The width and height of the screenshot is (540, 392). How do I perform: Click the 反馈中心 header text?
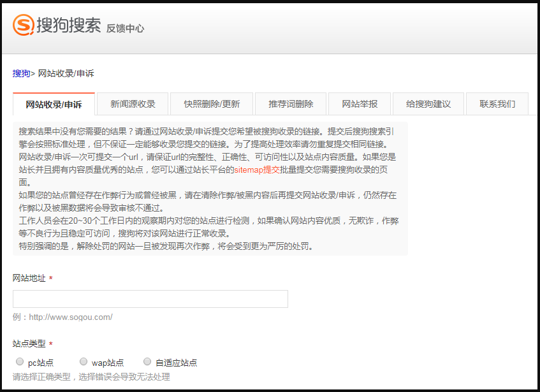(x=125, y=29)
